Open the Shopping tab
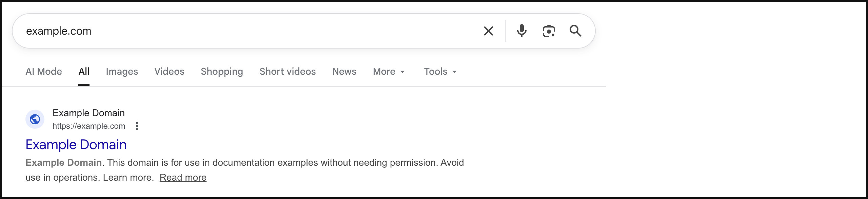Image resolution: width=868 pixels, height=199 pixels. click(222, 72)
